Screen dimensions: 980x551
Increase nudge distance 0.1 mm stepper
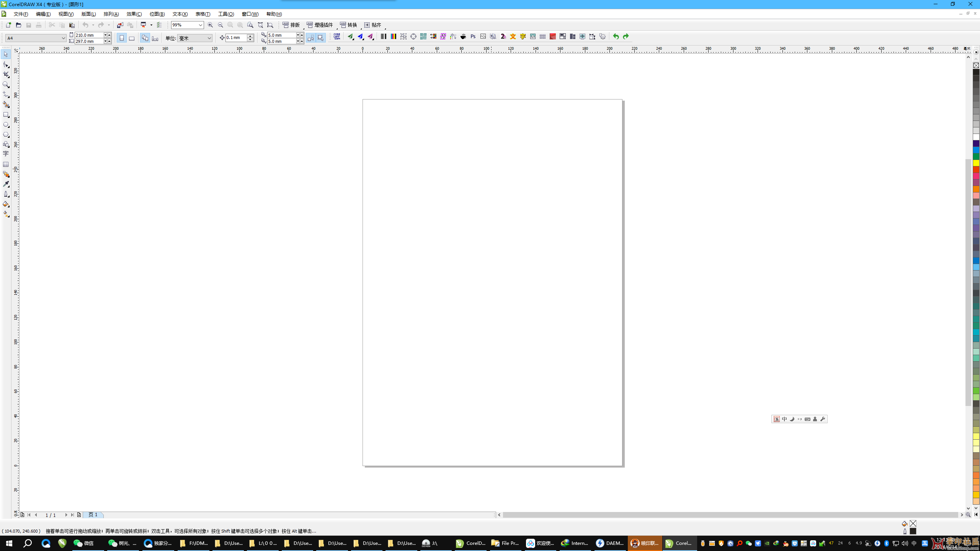click(x=250, y=36)
